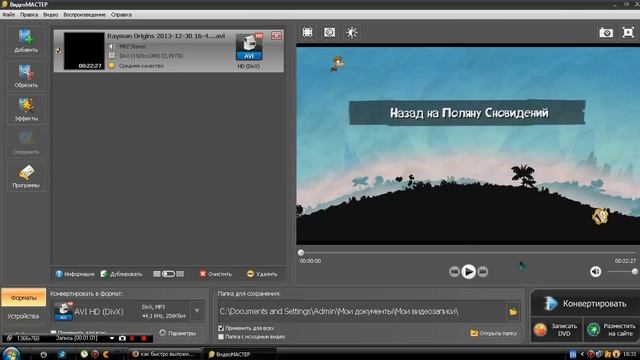Open the Правка menu
Screen dimensions: 640x360
click(29, 14)
